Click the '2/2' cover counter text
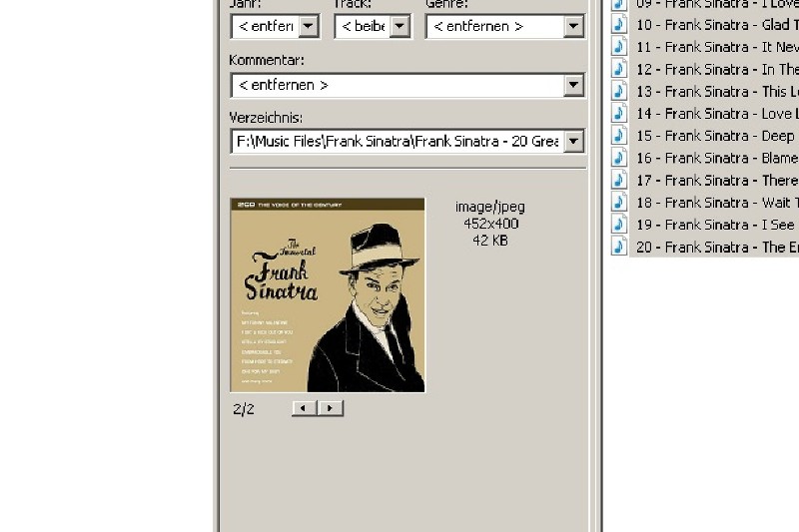The height and width of the screenshot is (532, 799). (x=244, y=409)
